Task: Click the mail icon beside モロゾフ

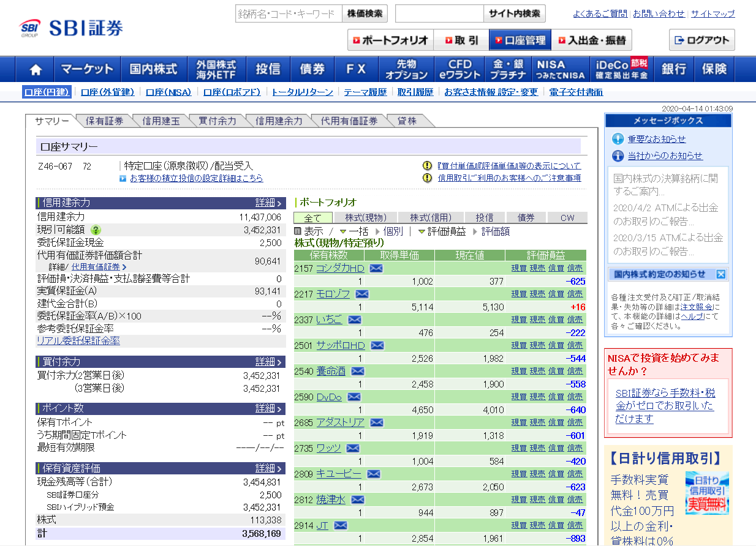Action: tap(361, 294)
